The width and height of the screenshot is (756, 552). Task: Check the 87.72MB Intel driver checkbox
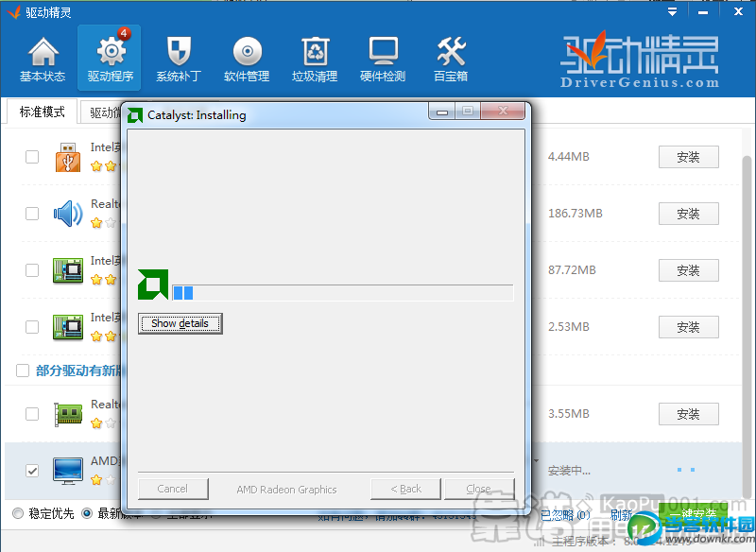(32, 270)
